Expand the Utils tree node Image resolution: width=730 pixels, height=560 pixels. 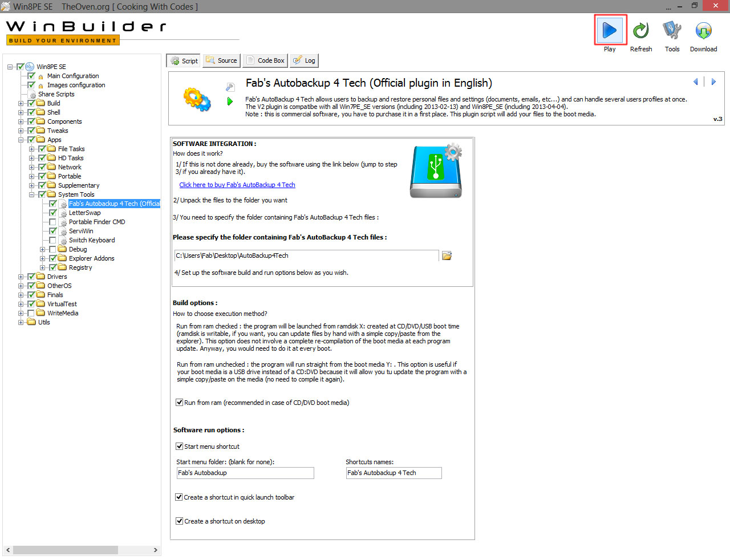21,322
